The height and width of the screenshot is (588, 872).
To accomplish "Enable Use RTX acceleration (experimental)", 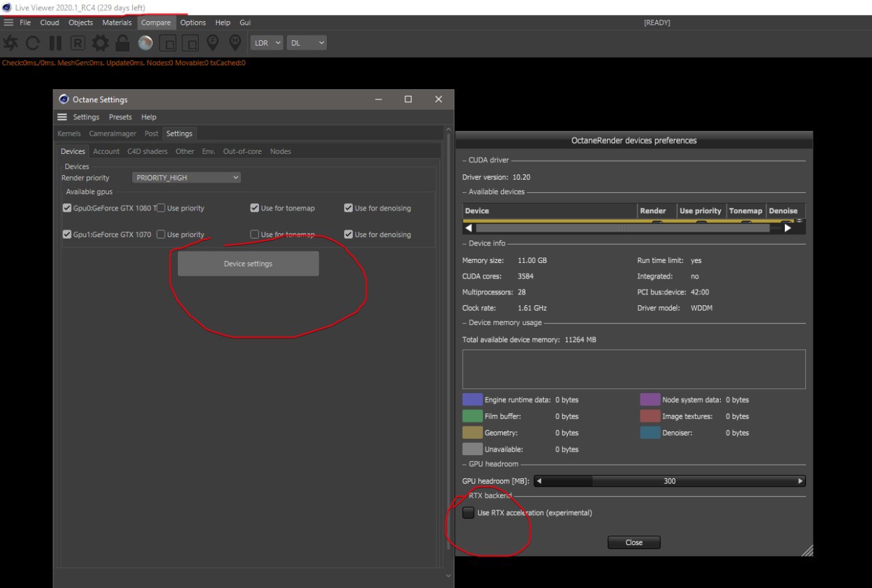I will (468, 513).
